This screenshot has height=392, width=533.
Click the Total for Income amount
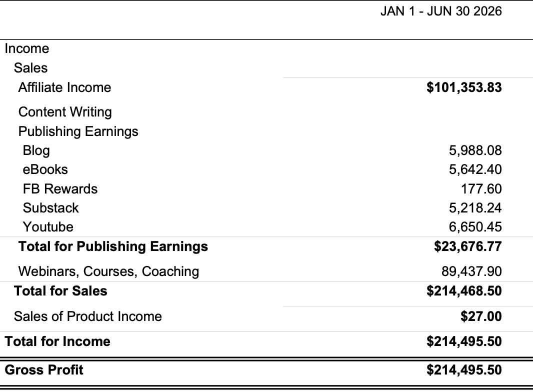click(x=464, y=341)
